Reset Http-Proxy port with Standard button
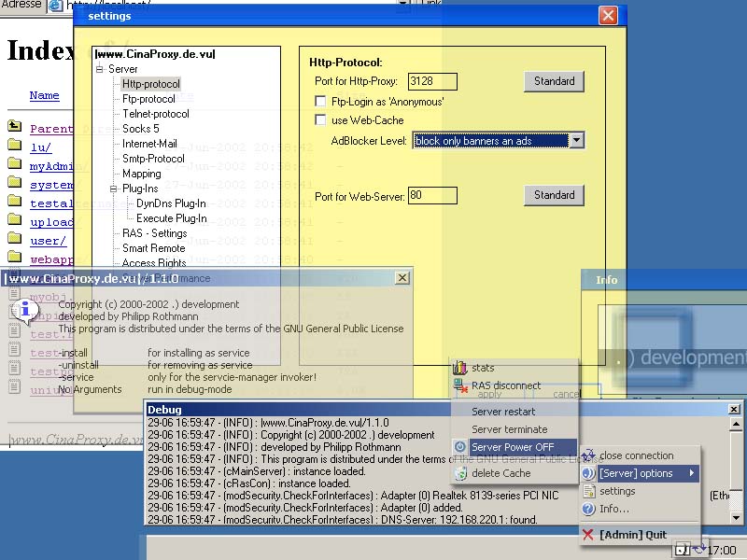Image resolution: width=747 pixels, height=560 pixels. click(x=554, y=81)
